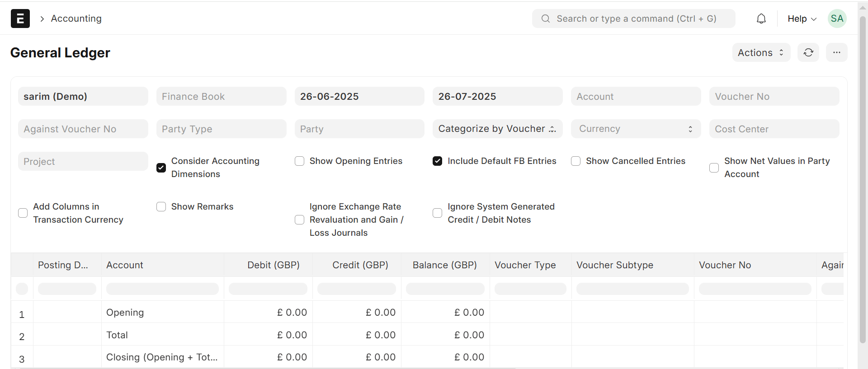Check Show Net Values in Party Account
This screenshot has width=868, height=369.
point(714,168)
